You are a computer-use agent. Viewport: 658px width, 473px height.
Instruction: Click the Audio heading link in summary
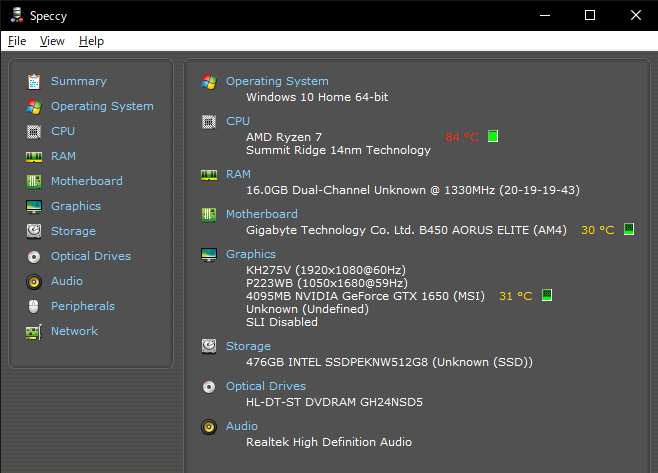click(242, 426)
